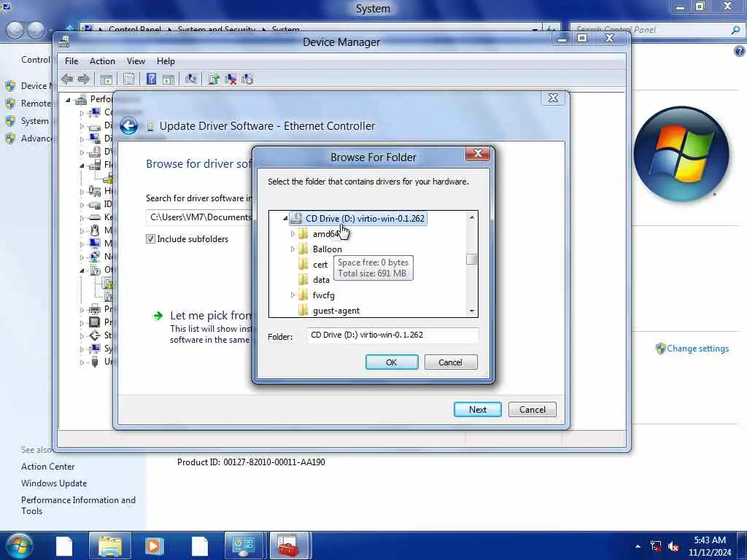
Task: Select the USB plug icon in the device tree
Action: pos(95,362)
